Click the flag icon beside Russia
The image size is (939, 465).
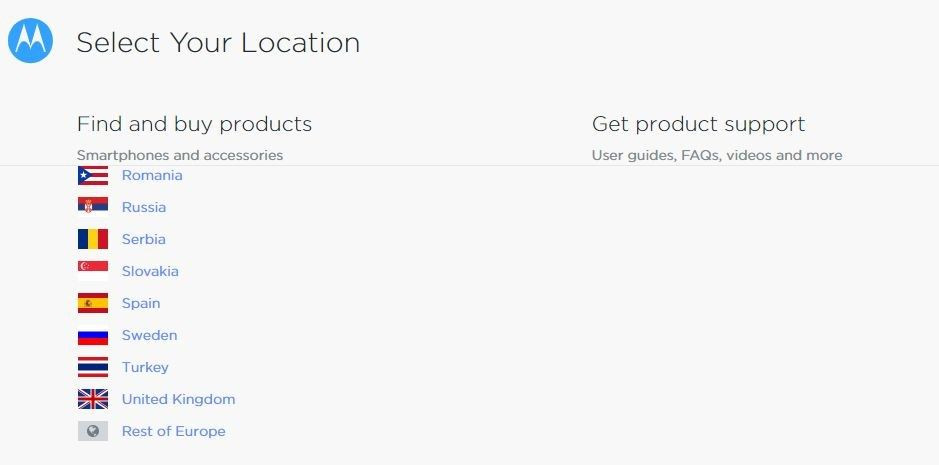(93, 207)
